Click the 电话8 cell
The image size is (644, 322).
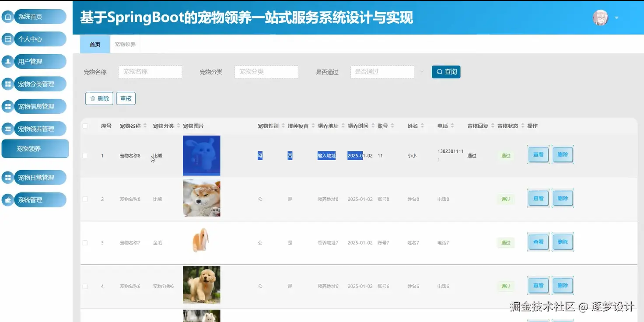[x=443, y=199]
